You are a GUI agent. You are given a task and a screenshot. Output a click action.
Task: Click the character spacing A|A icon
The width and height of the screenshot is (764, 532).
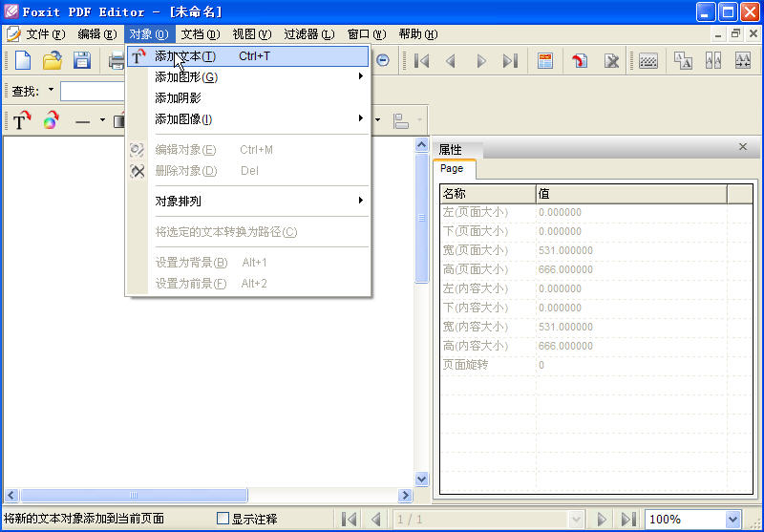[x=713, y=61]
